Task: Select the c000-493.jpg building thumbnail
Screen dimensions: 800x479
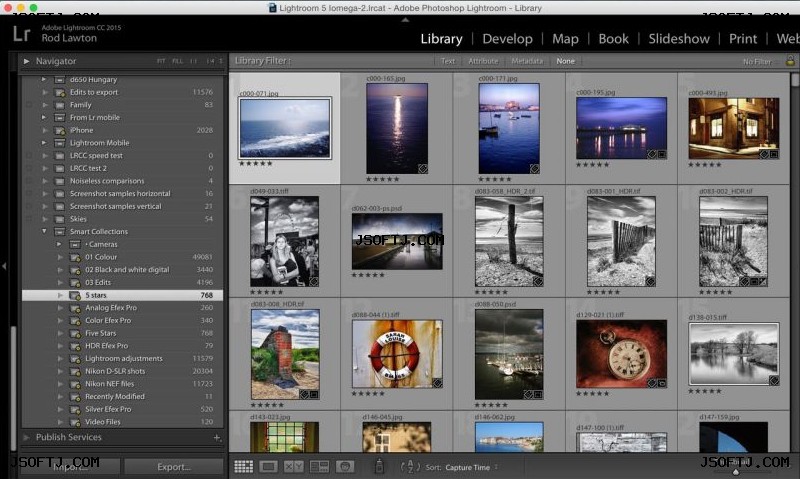Action: [734, 129]
